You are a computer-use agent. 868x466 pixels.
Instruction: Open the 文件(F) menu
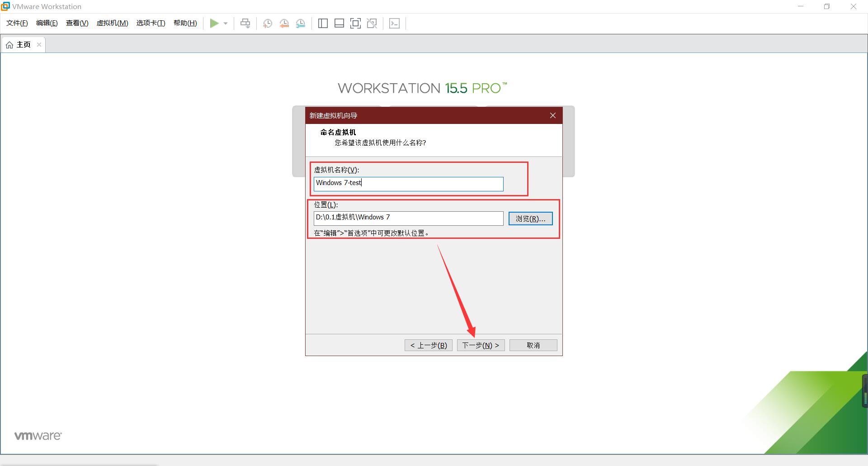click(x=17, y=23)
